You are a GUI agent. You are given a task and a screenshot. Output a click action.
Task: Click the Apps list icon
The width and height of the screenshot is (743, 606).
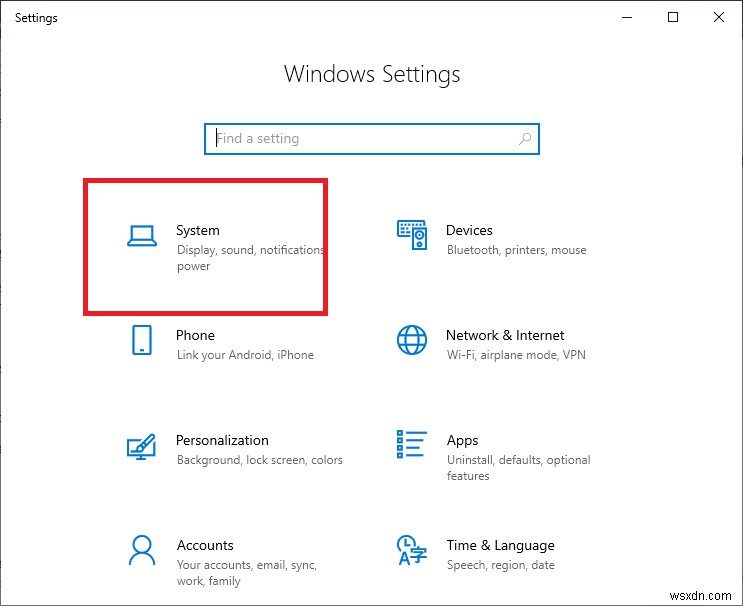coord(411,444)
